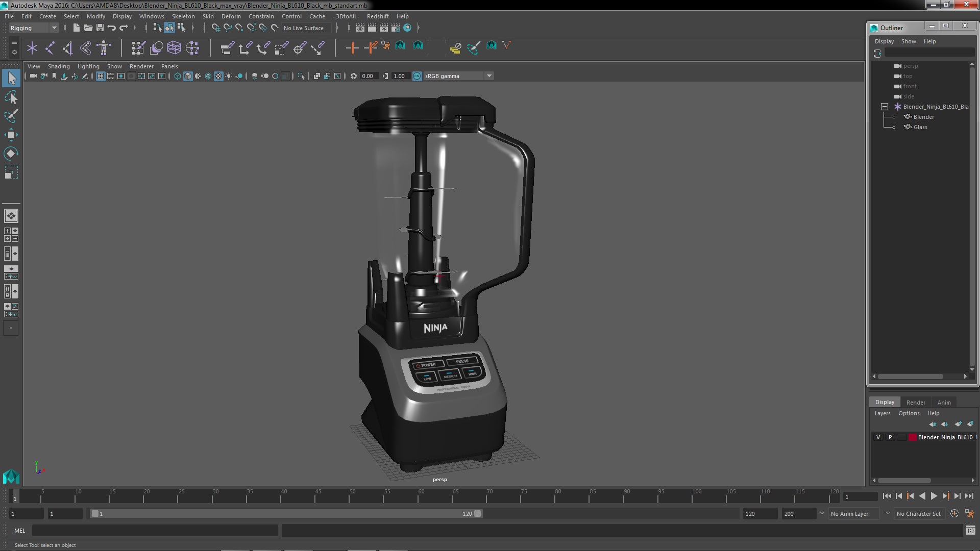The height and width of the screenshot is (551, 980).
Task: Click the Save Scene disk icon
Action: point(100,28)
